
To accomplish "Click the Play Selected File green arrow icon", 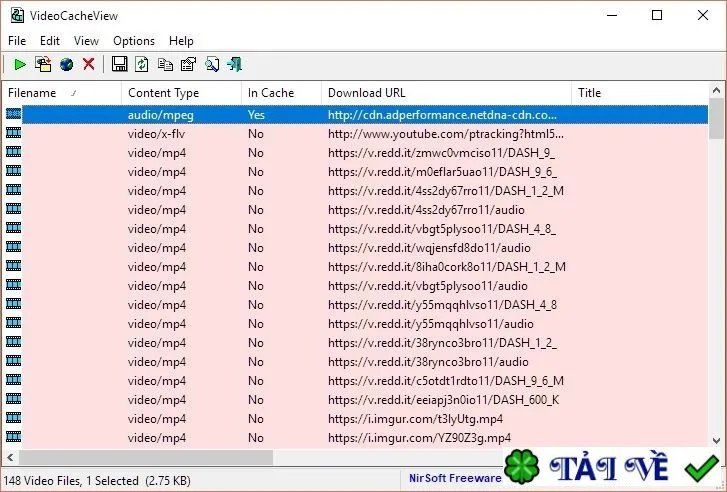I will click(x=20, y=64).
